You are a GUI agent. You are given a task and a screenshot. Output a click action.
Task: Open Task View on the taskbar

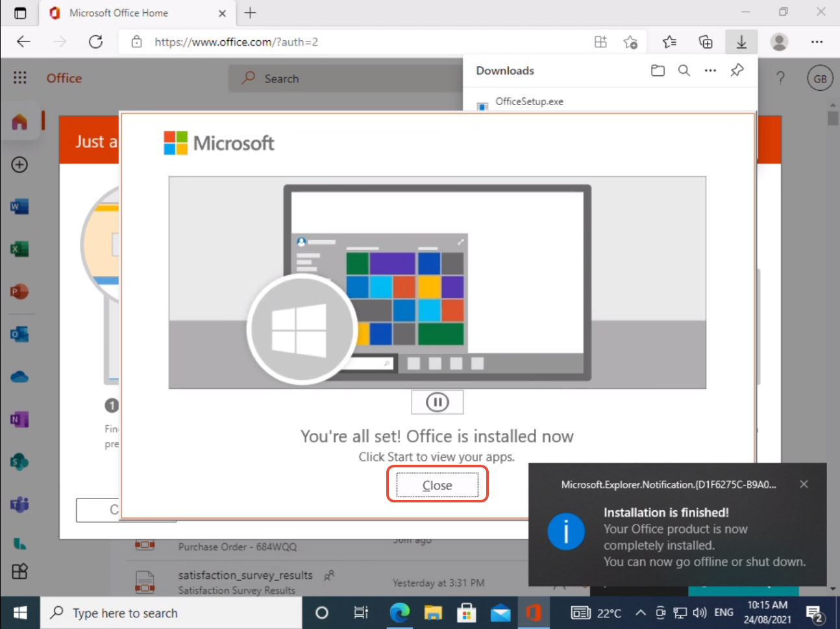pyautogui.click(x=361, y=613)
